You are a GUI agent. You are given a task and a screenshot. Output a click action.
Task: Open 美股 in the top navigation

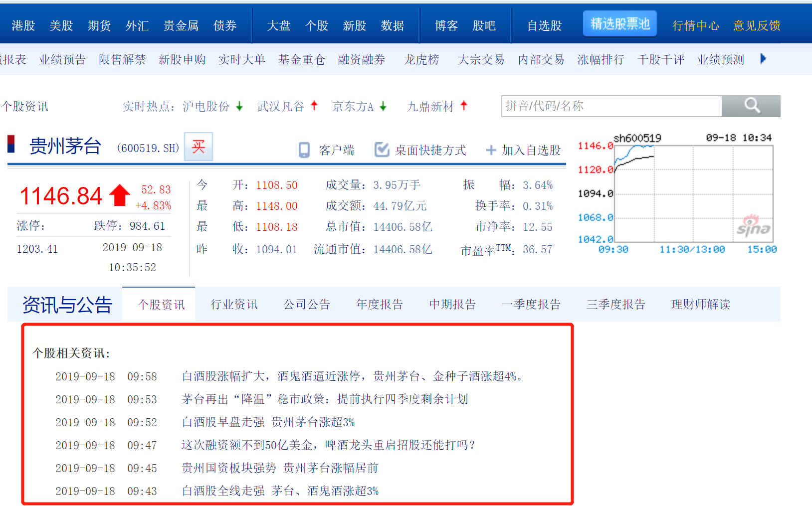[x=61, y=25]
